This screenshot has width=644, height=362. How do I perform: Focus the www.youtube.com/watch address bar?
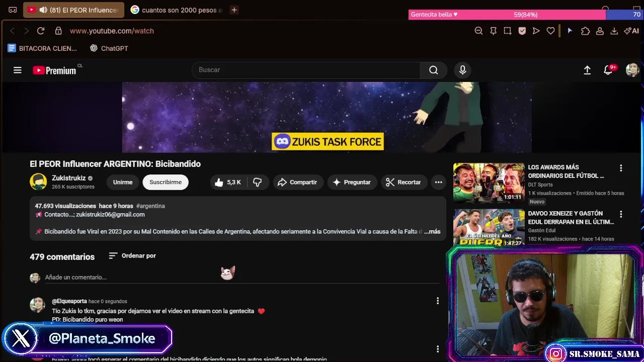pos(112,31)
